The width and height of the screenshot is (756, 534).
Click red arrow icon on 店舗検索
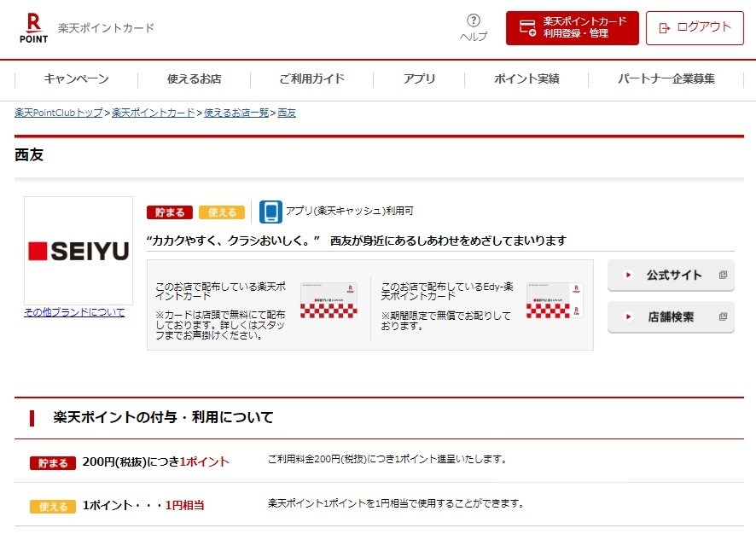(628, 316)
